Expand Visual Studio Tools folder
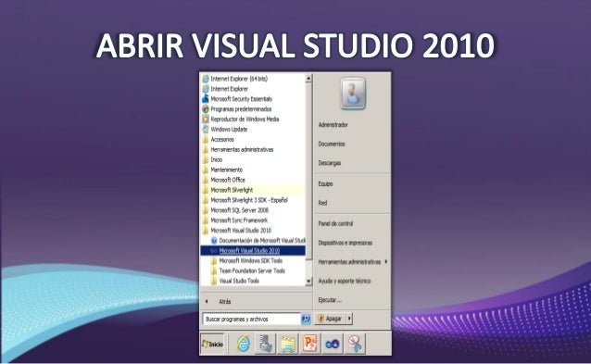This screenshot has height=364, width=591. [x=253, y=281]
